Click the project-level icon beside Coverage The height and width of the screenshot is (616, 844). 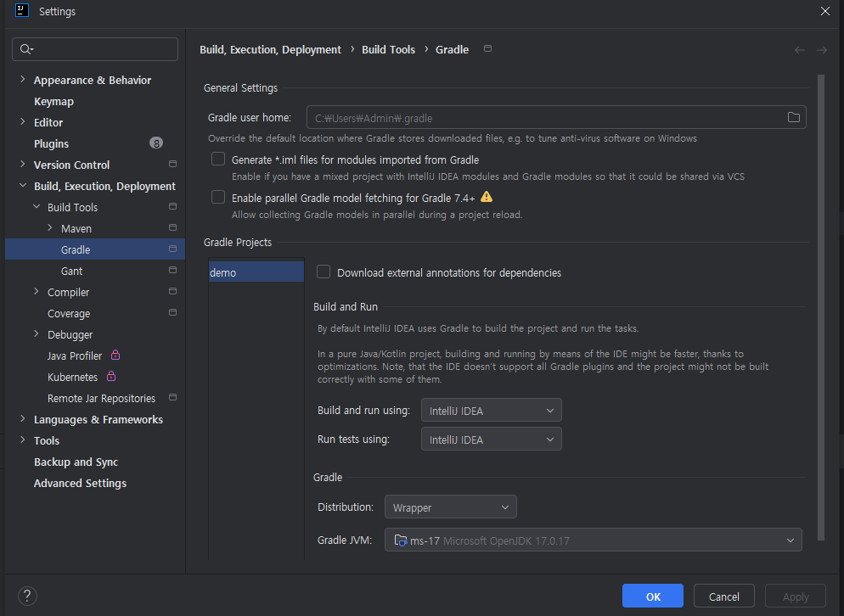[172, 312]
